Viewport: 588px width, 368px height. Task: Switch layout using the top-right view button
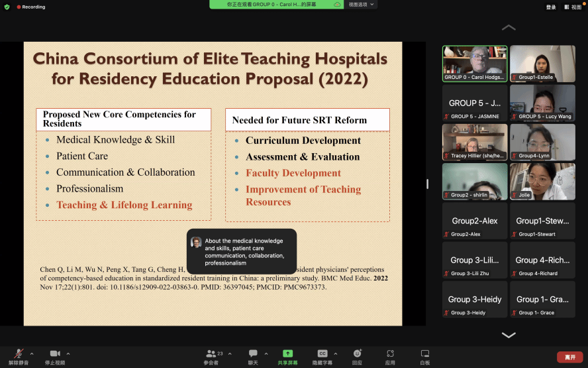pyautogui.click(x=572, y=7)
